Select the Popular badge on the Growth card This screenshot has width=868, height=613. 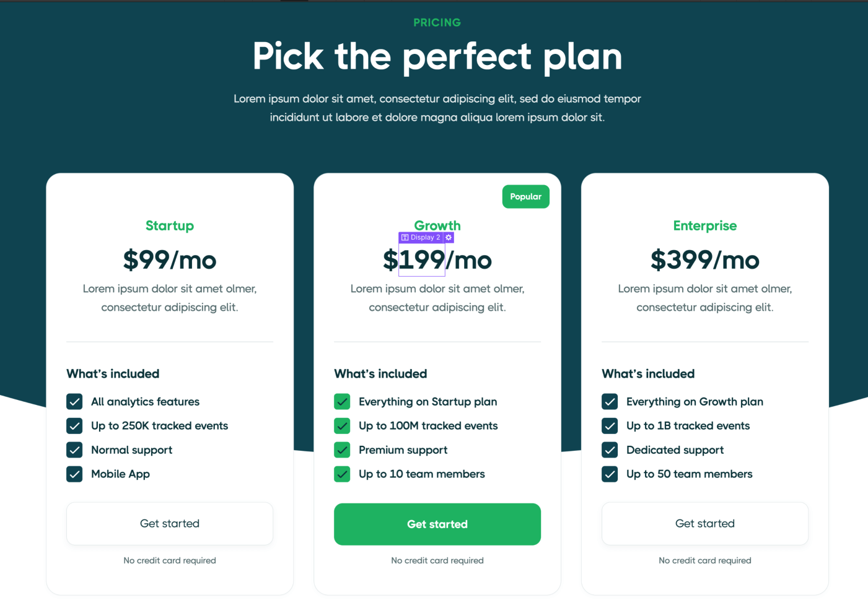click(525, 196)
